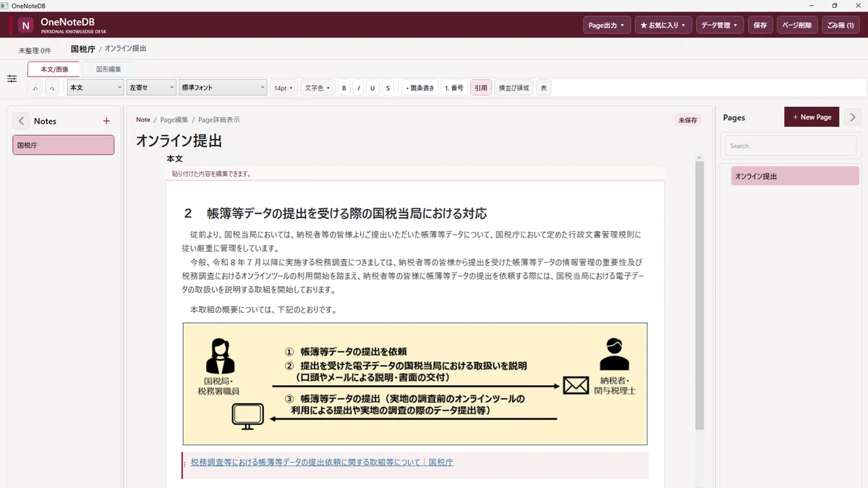Switch to the 本文/画像 tab

pyautogui.click(x=54, y=69)
